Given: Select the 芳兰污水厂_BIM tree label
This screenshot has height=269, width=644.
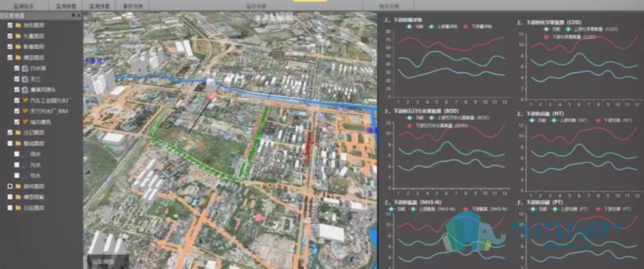Looking at the screenshot, I should click(x=49, y=112).
